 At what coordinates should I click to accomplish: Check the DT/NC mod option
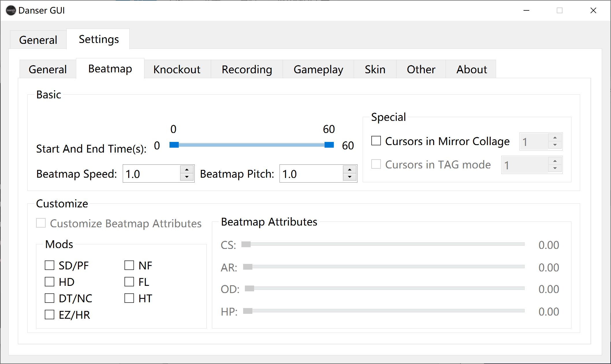[50, 298]
